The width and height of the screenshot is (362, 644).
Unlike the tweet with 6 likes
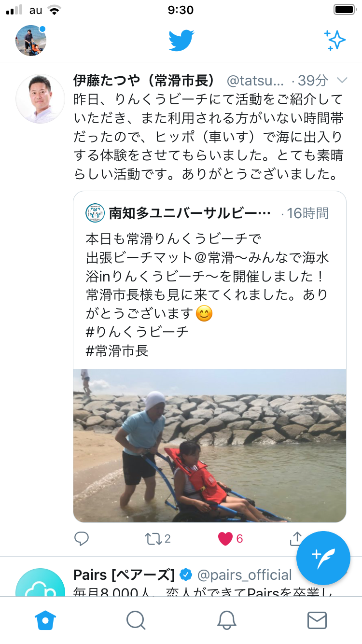[x=230, y=539]
